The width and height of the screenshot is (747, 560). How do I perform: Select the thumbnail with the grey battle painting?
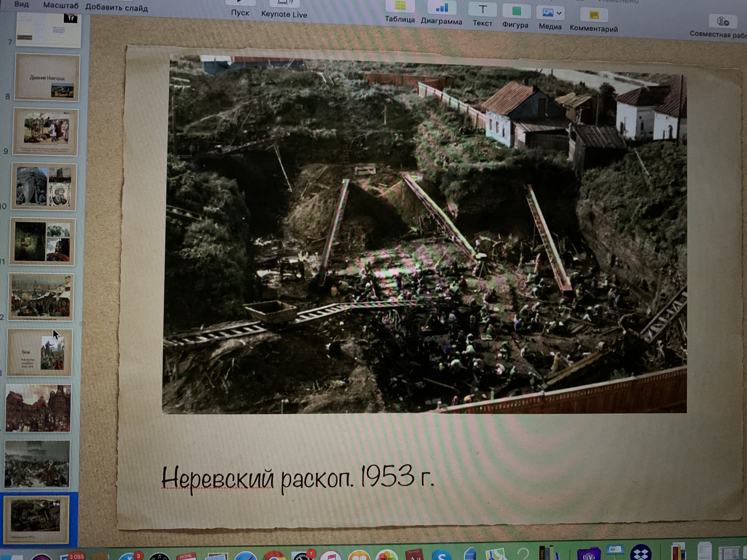(x=37, y=464)
